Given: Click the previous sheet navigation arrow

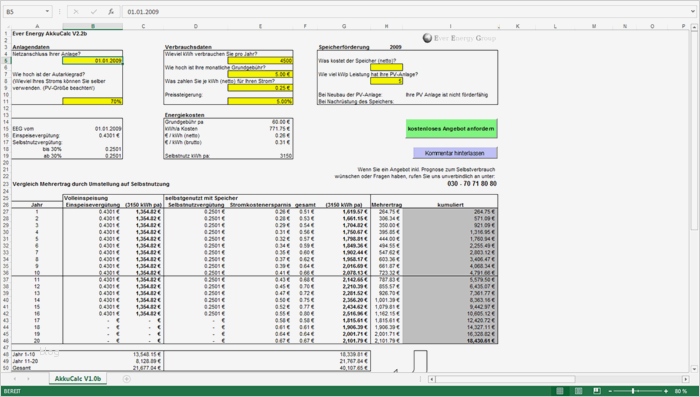Looking at the screenshot, I should 15,379.
